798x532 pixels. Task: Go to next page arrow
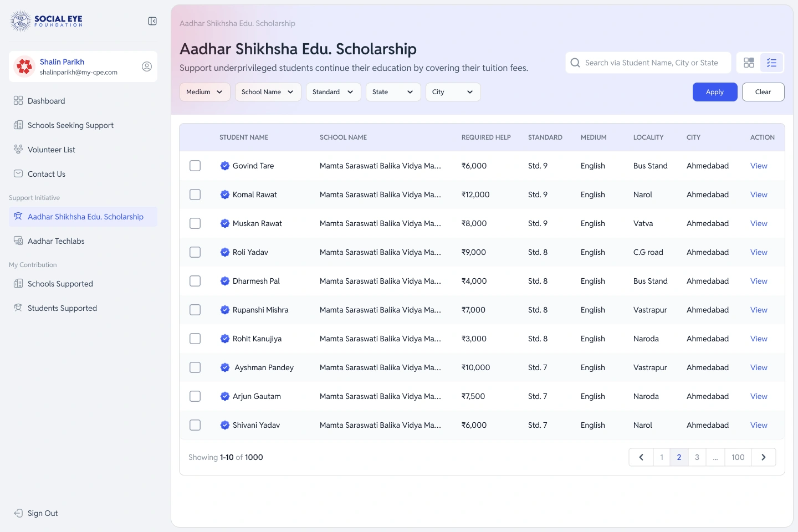click(x=764, y=457)
